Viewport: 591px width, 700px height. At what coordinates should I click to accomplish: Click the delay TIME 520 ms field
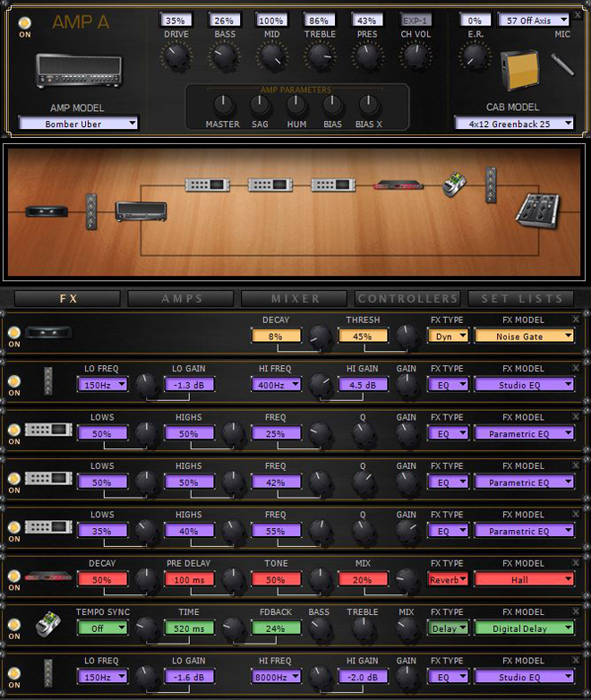coord(189,628)
